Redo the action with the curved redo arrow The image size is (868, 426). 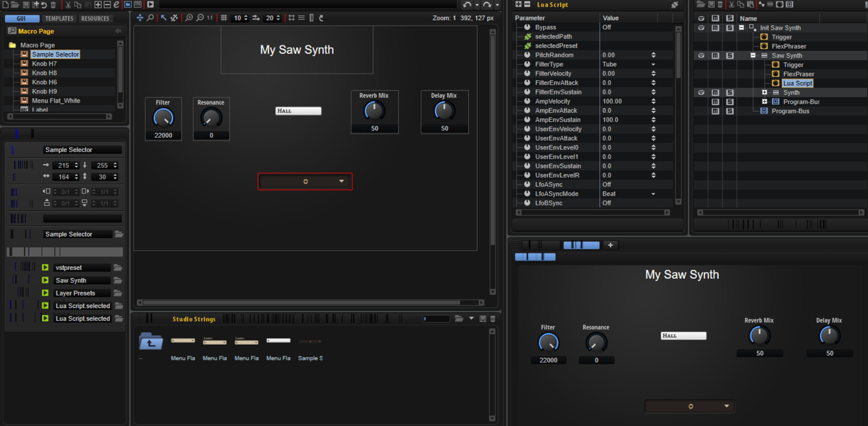pos(487,5)
